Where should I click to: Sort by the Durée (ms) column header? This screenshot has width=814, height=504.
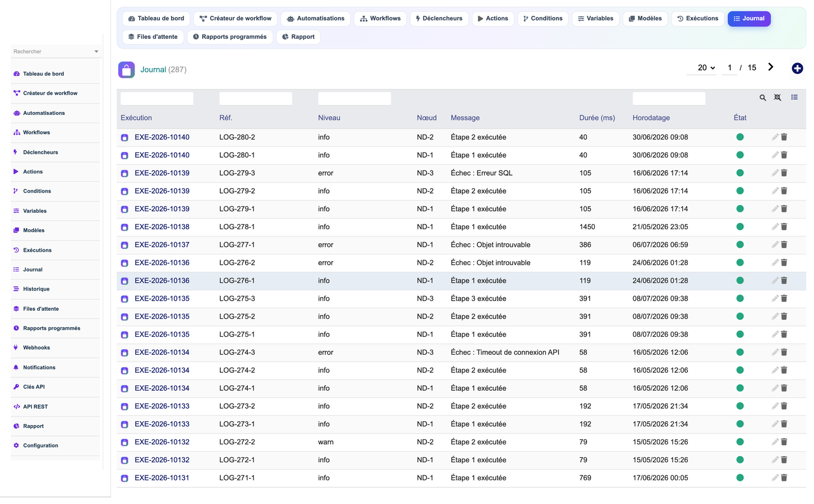(x=597, y=118)
